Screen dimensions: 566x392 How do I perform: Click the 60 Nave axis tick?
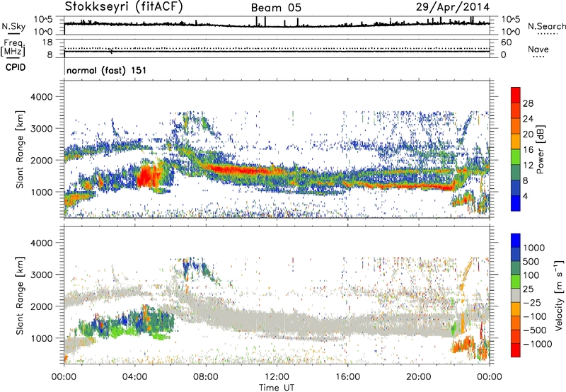tap(506, 42)
